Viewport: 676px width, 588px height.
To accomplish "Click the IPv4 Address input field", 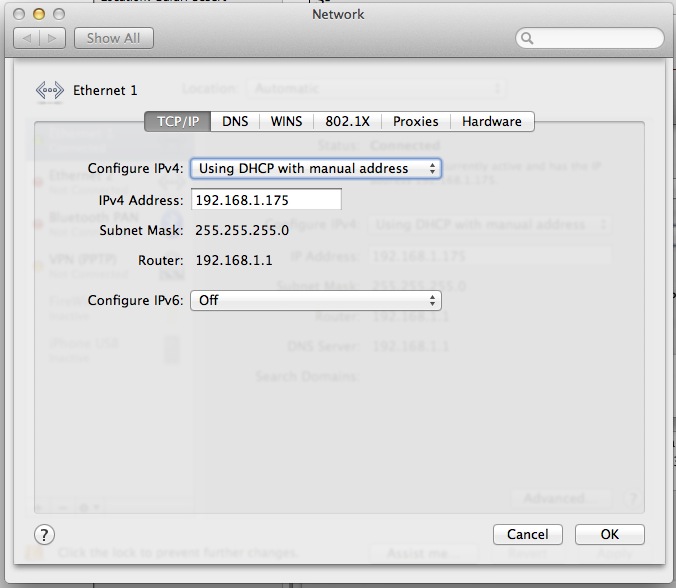I will (x=266, y=200).
